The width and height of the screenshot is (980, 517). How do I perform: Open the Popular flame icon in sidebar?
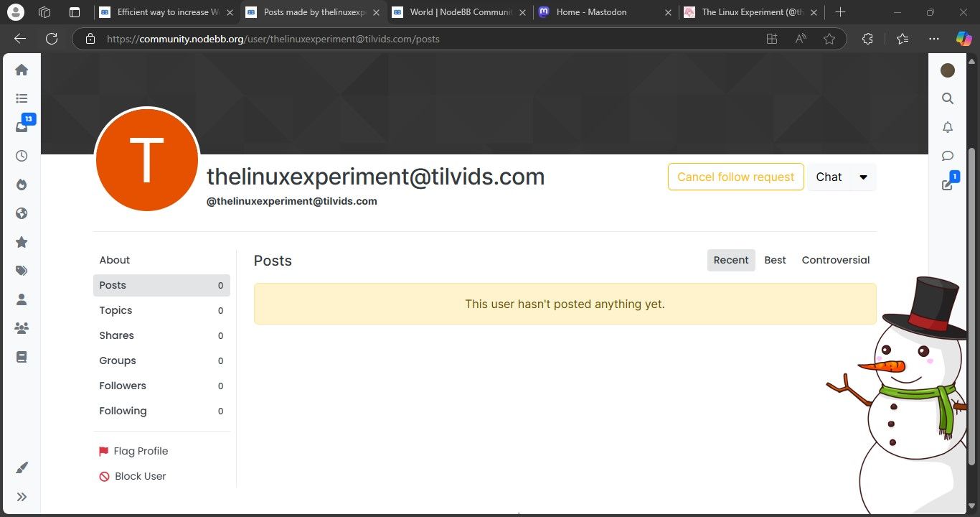[22, 185]
